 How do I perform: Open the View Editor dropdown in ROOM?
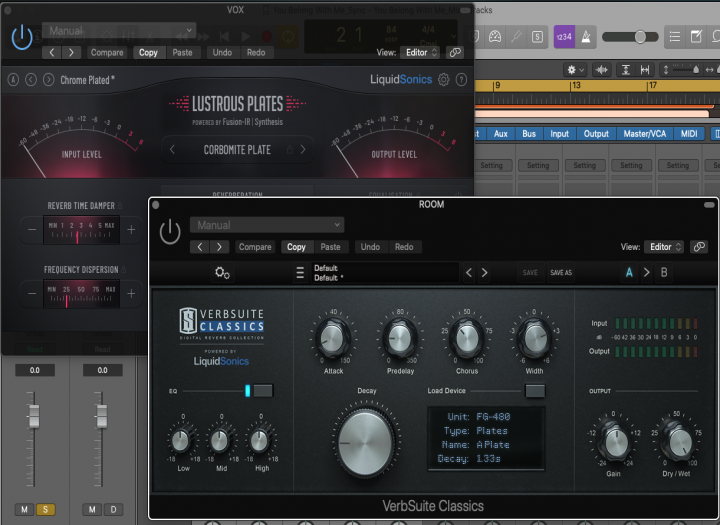(x=664, y=247)
